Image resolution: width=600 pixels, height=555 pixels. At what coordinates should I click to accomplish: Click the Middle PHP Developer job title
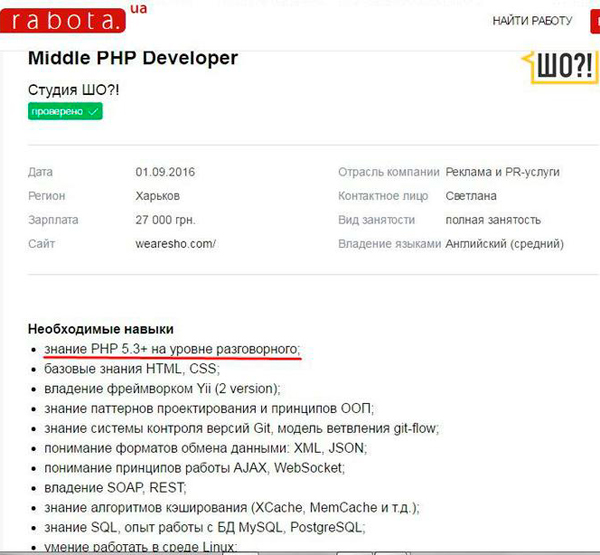133,58
